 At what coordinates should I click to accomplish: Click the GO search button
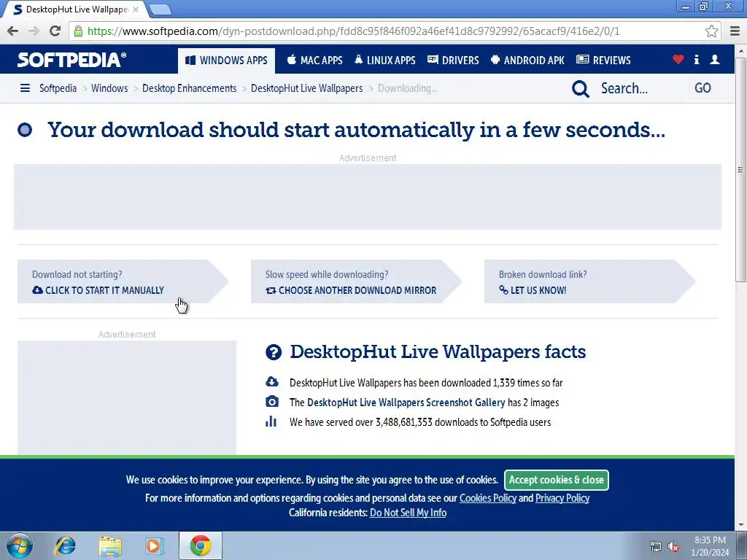(x=703, y=88)
